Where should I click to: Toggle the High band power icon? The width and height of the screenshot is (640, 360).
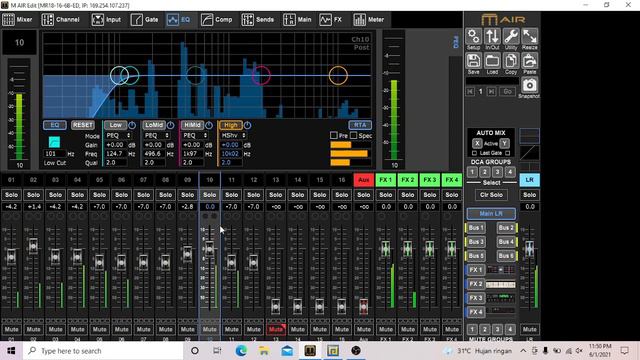(x=247, y=125)
